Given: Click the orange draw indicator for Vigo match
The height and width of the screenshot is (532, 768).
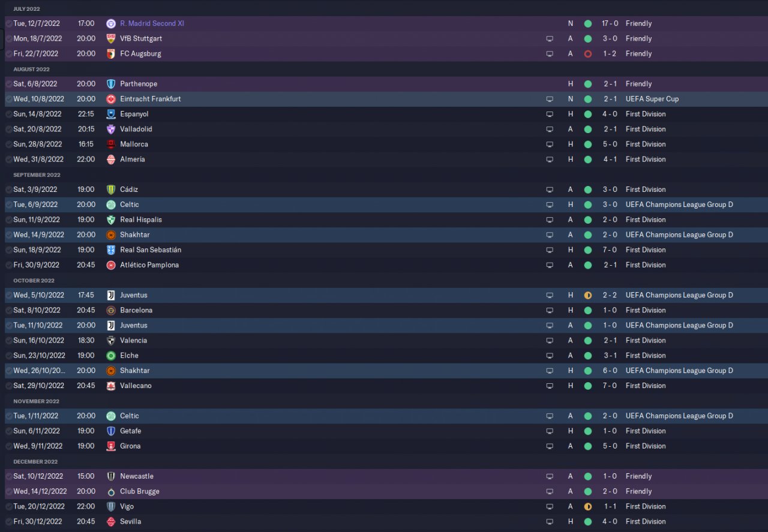Looking at the screenshot, I should (x=588, y=507).
